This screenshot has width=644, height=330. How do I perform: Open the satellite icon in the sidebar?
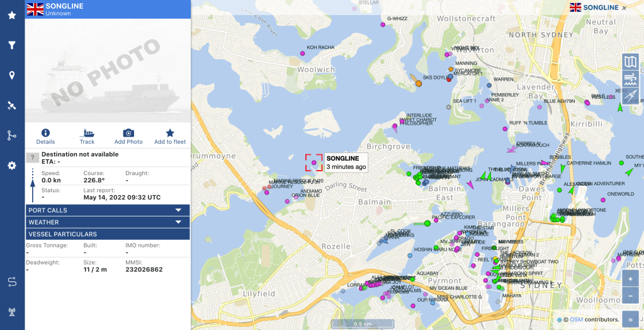click(x=11, y=105)
